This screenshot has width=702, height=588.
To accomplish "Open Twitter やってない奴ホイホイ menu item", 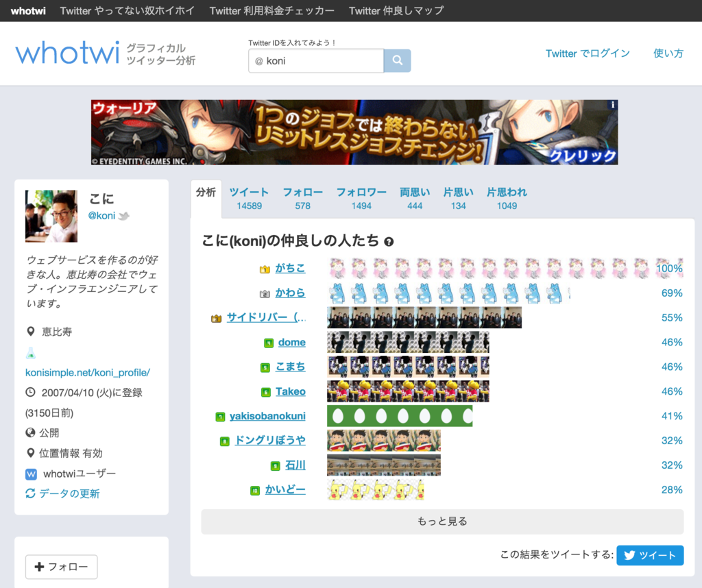I will [127, 11].
